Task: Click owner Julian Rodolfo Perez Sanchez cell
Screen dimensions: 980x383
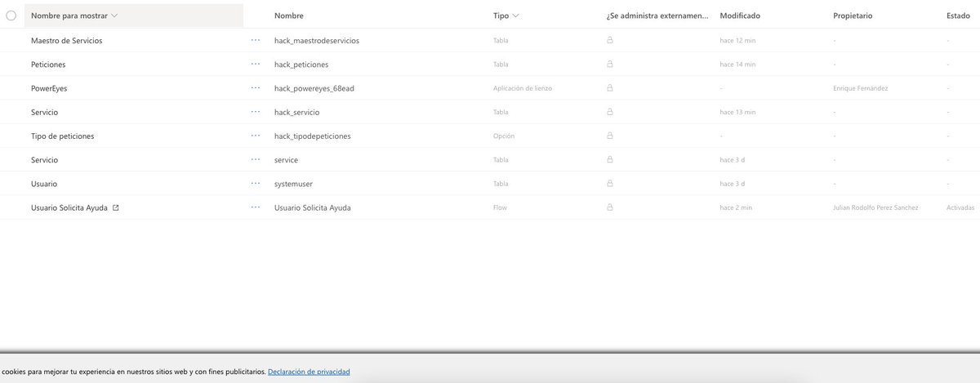Action: coord(875,207)
